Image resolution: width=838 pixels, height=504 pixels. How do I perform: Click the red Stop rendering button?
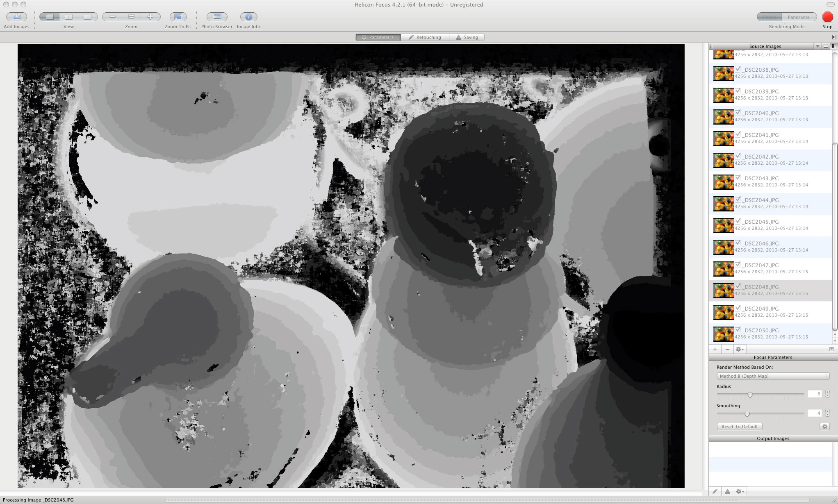(827, 17)
